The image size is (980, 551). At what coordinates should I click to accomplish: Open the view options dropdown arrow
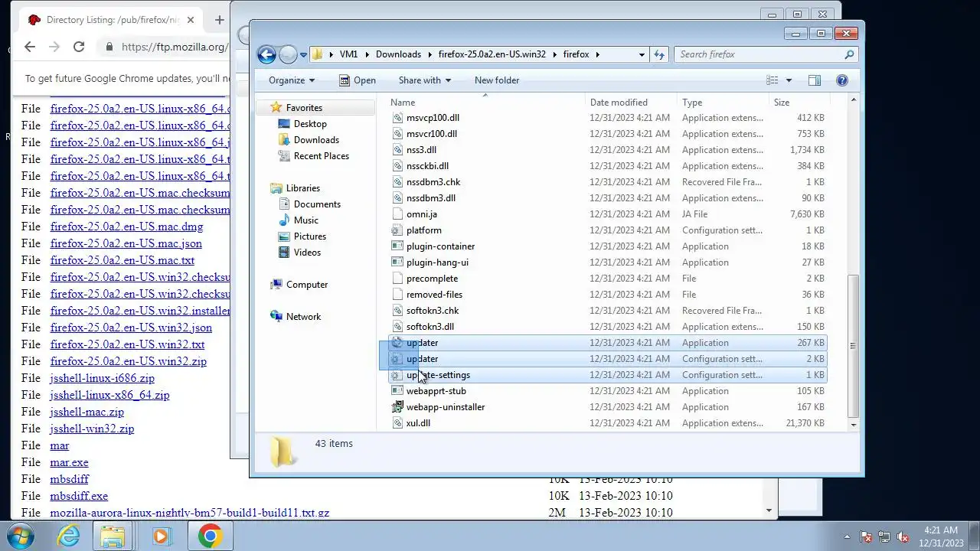coord(789,80)
